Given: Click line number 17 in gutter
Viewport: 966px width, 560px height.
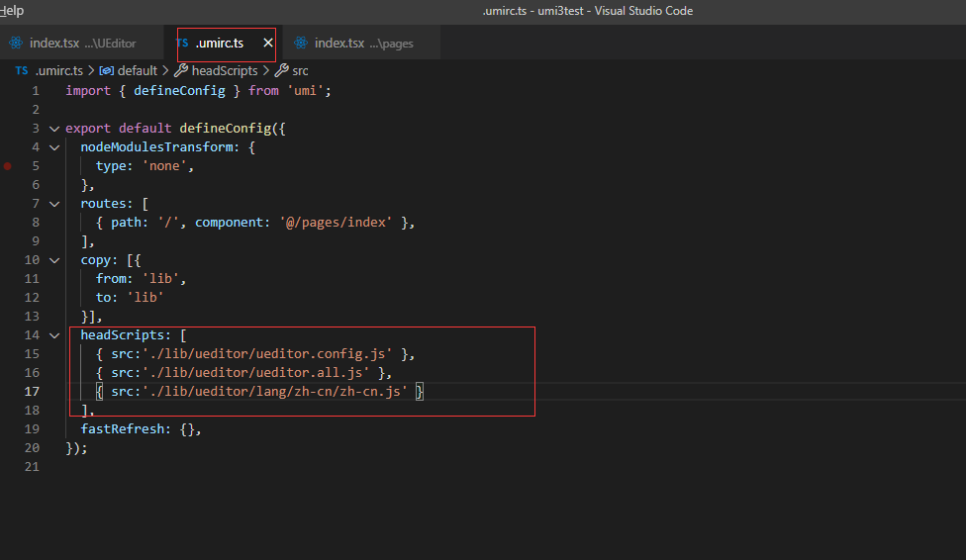Looking at the screenshot, I should [x=32, y=391].
